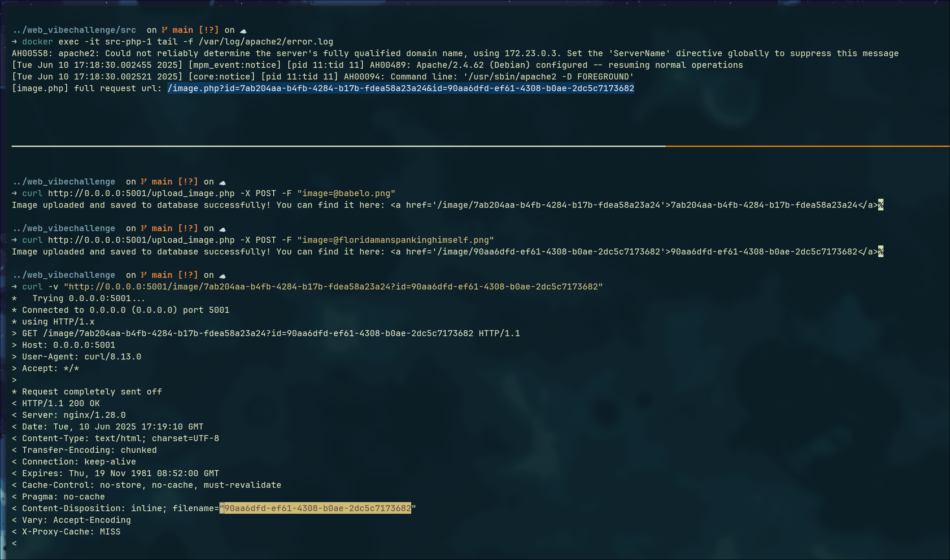Click the percent sign after the first upload output
This screenshot has height=560, width=950.
880,205
